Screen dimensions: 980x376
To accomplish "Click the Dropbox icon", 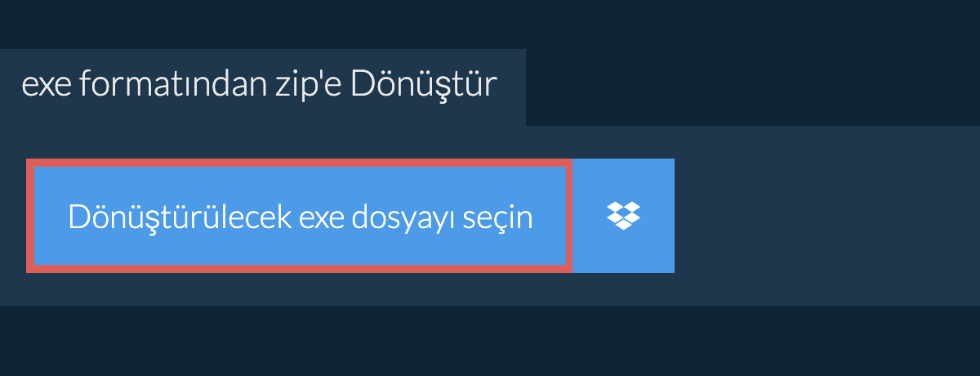I will [x=624, y=216].
